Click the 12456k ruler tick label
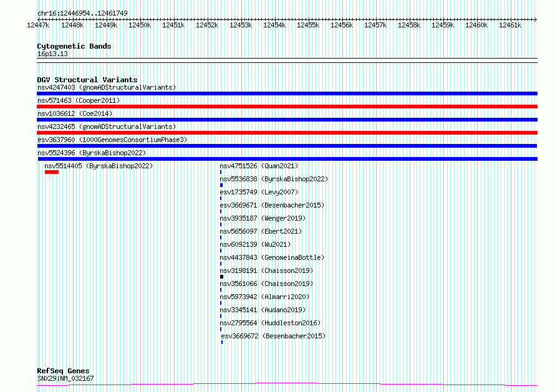This screenshot has height=392, width=555. (x=342, y=25)
